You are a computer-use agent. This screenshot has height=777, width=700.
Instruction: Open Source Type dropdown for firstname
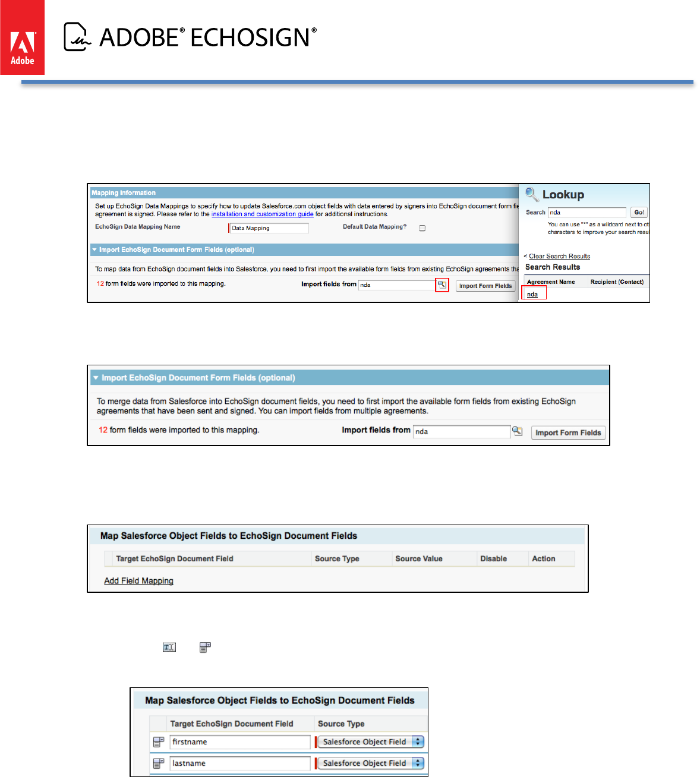pos(371,742)
